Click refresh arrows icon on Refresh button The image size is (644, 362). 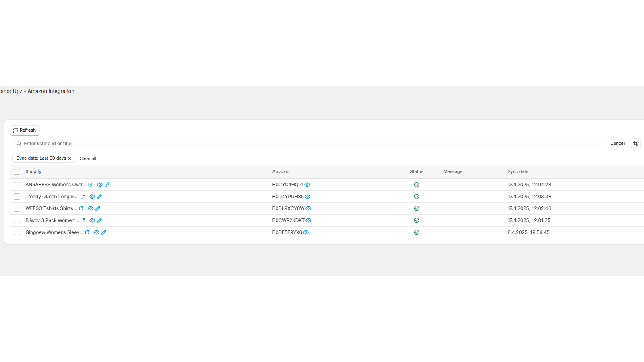click(15, 130)
